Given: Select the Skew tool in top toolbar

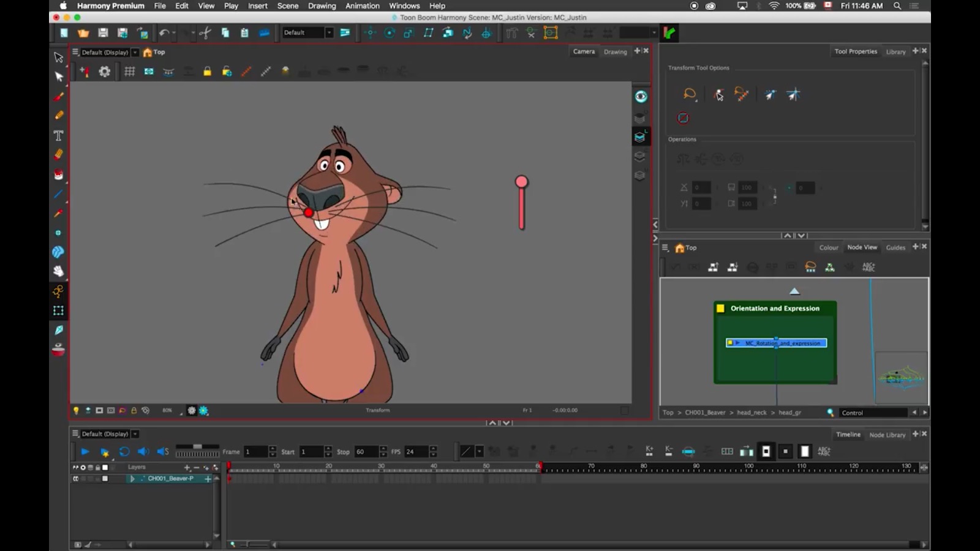Looking at the screenshot, I should 428,33.
